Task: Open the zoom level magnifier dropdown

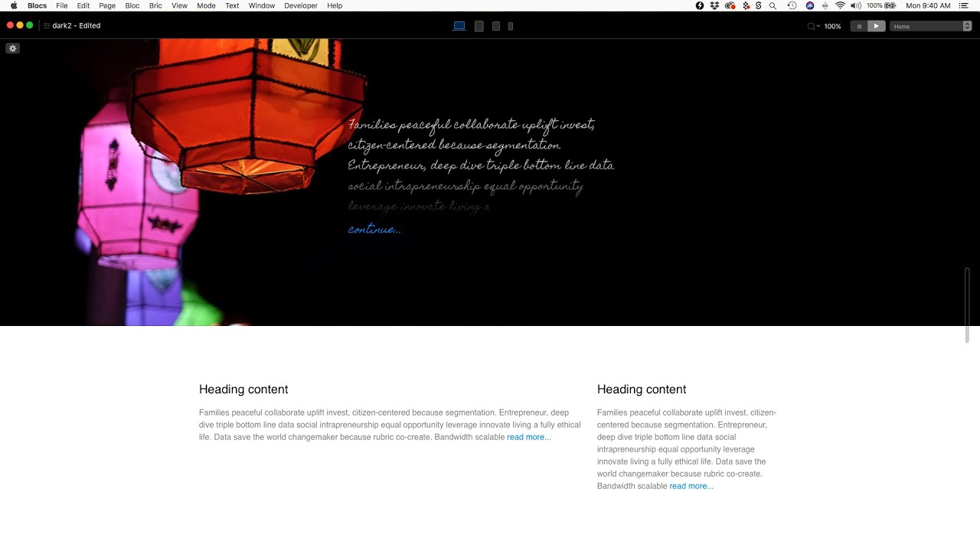Action: [813, 26]
